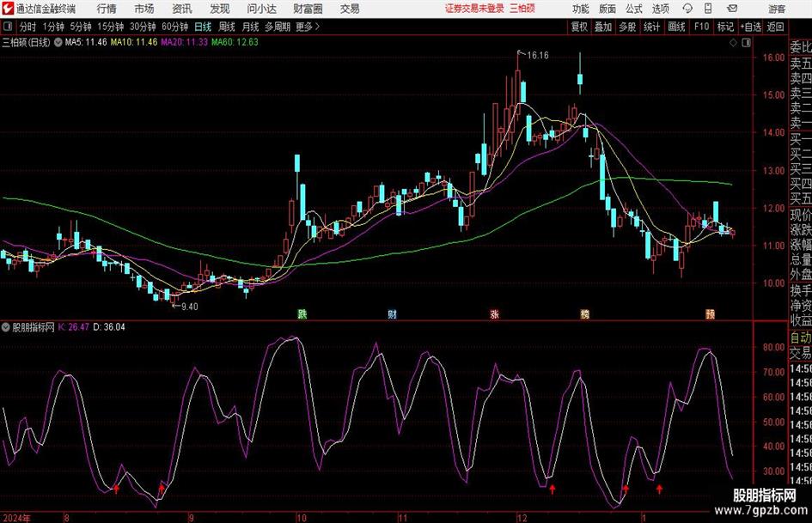
Task: Click the 预 event marker near January
Action: (x=710, y=314)
